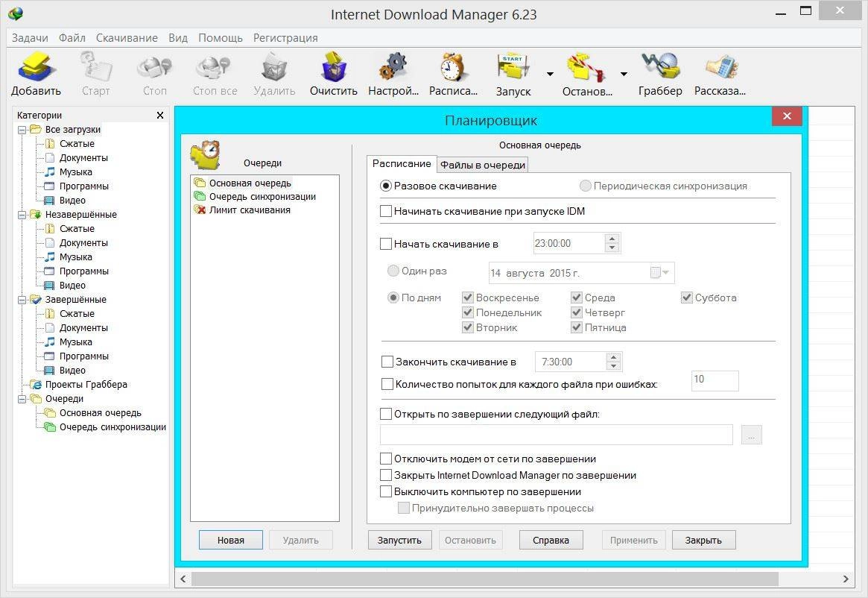Open Проекты Граббера tree item
The width and height of the screenshot is (868, 598).
click(x=86, y=384)
